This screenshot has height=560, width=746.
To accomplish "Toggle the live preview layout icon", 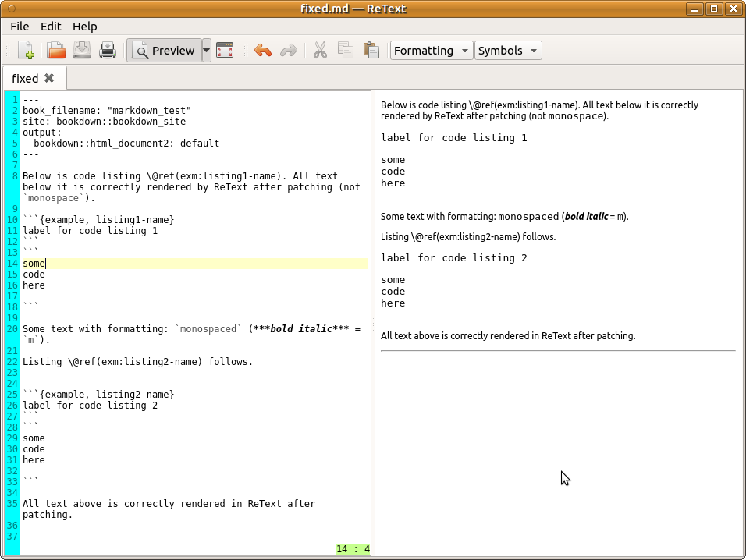I will 225,50.
